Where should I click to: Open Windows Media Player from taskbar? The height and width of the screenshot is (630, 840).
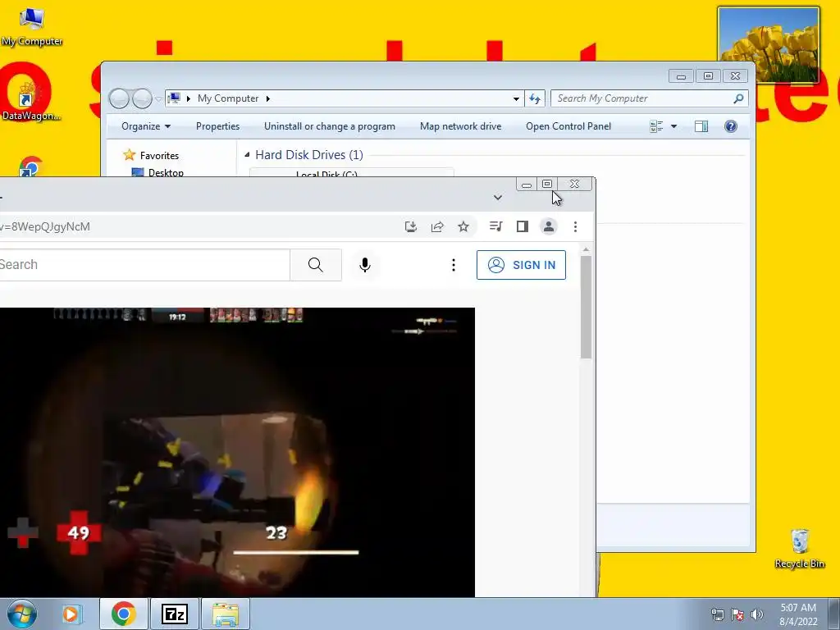tap(71, 614)
